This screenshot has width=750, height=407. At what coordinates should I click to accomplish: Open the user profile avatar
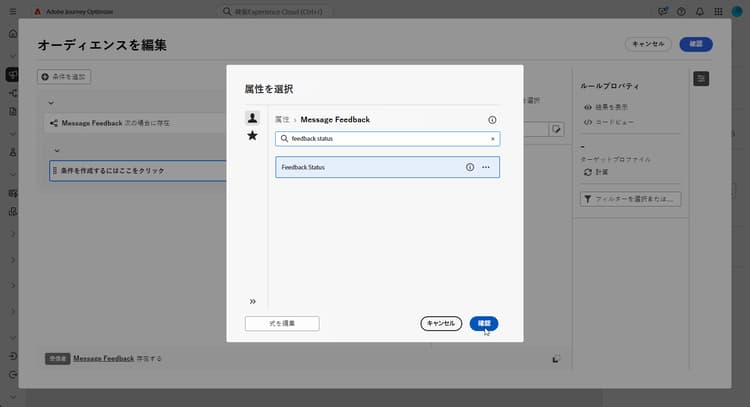[737, 11]
